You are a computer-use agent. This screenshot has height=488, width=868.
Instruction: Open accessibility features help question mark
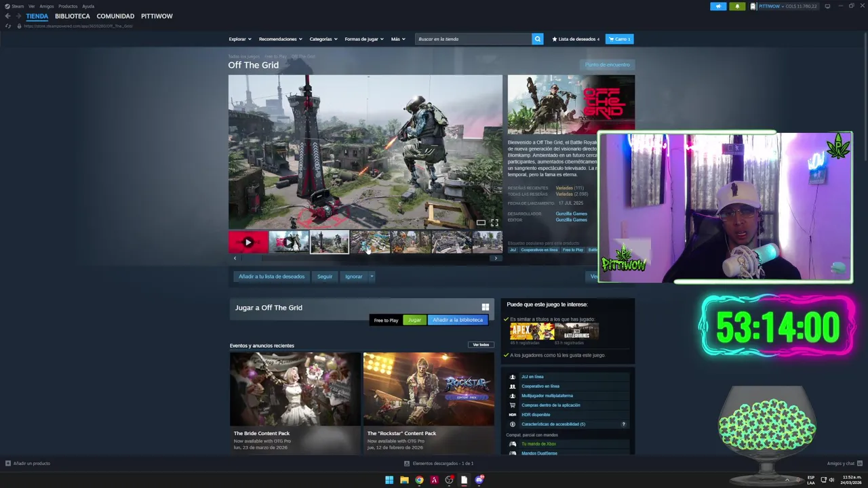point(624,424)
